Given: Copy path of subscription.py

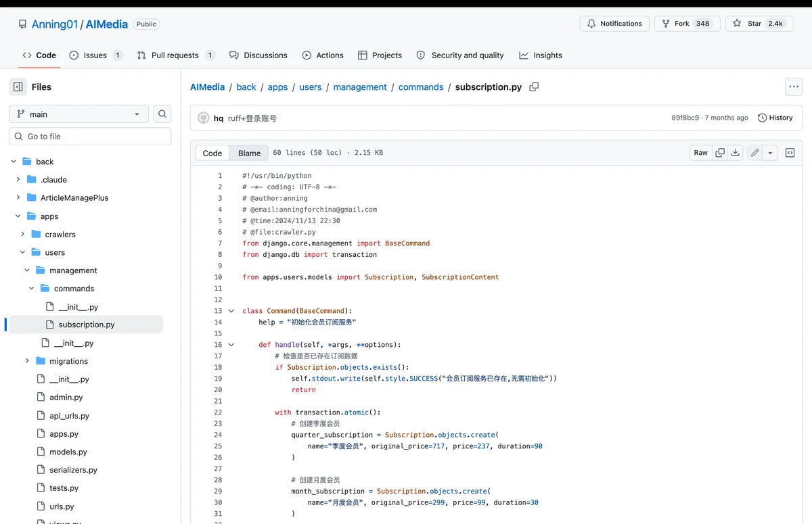Looking at the screenshot, I should tap(534, 87).
